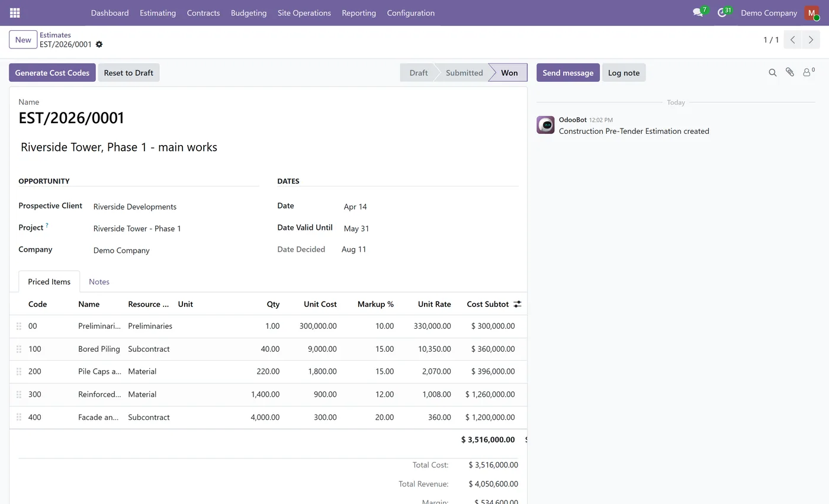Switch to the Notes tab

pos(99,282)
